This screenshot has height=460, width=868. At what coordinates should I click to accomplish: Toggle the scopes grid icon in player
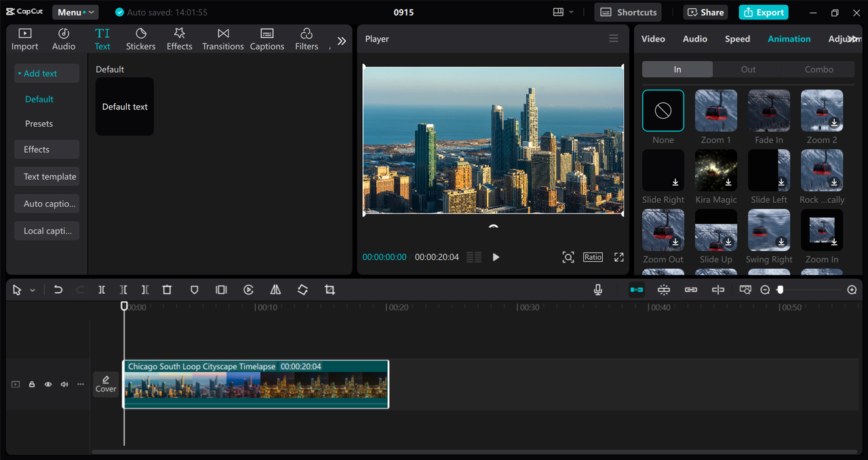click(x=474, y=257)
